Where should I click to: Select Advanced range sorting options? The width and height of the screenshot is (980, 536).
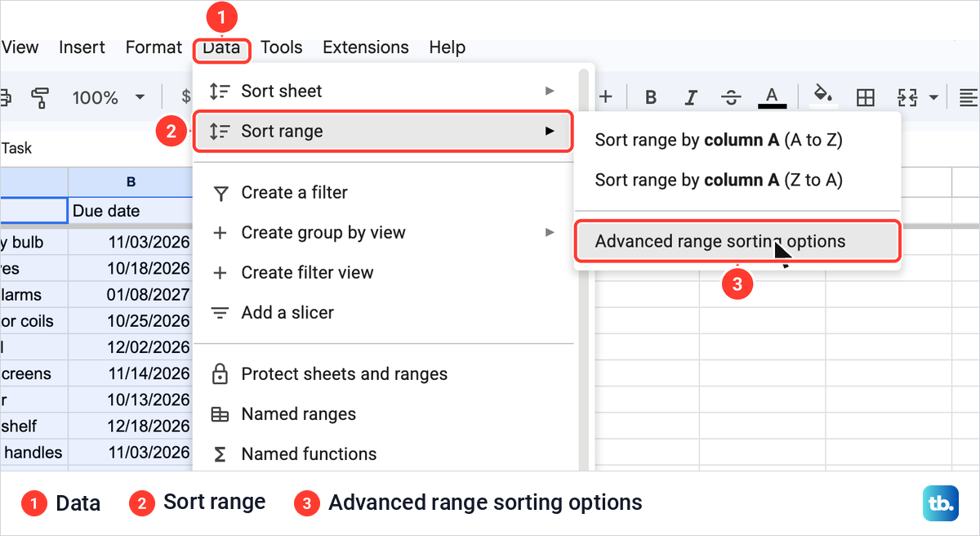click(x=737, y=242)
